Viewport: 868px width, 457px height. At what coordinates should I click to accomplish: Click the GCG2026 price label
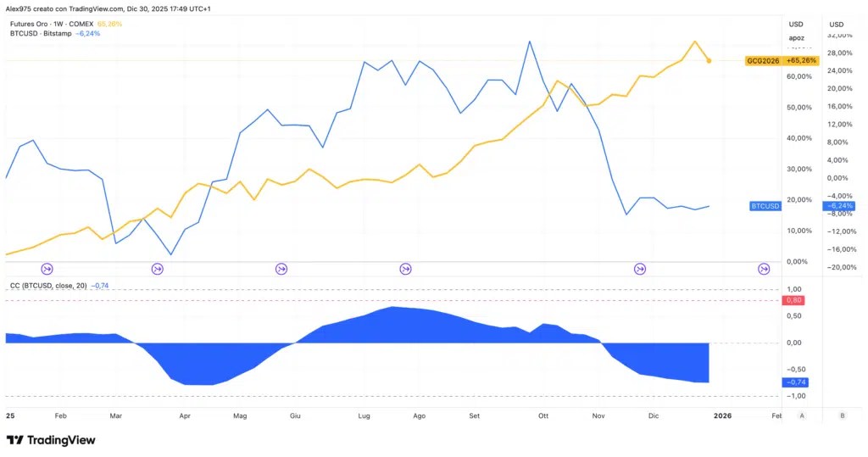click(x=763, y=61)
